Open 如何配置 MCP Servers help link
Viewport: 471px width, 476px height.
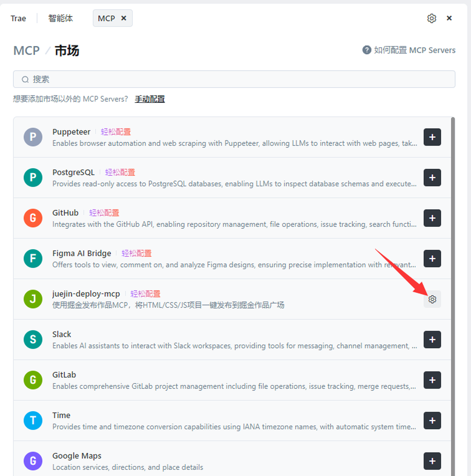[x=414, y=50]
